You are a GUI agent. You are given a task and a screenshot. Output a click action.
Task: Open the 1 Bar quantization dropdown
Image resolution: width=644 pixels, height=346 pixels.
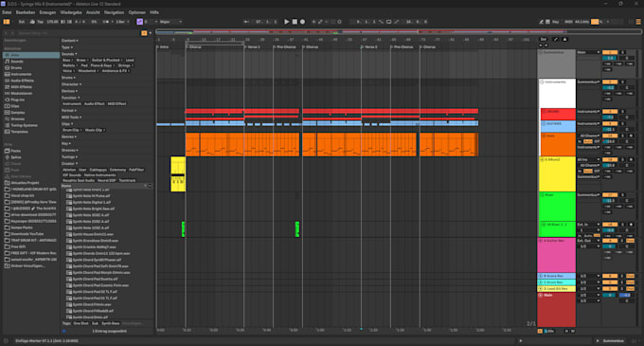tap(122, 22)
